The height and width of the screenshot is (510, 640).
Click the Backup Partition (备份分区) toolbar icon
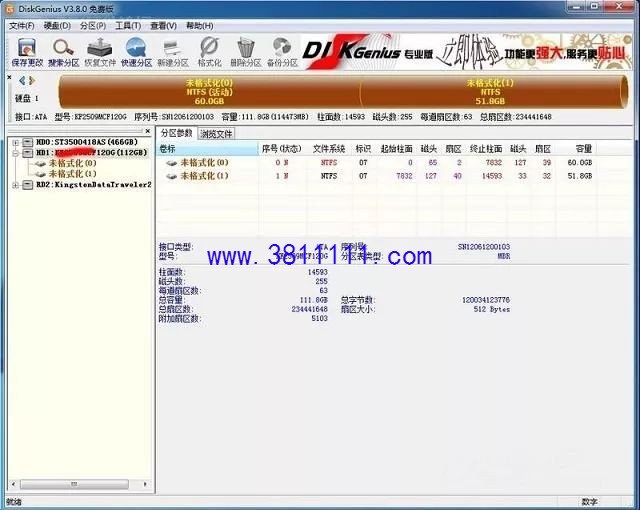click(x=282, y=48)
